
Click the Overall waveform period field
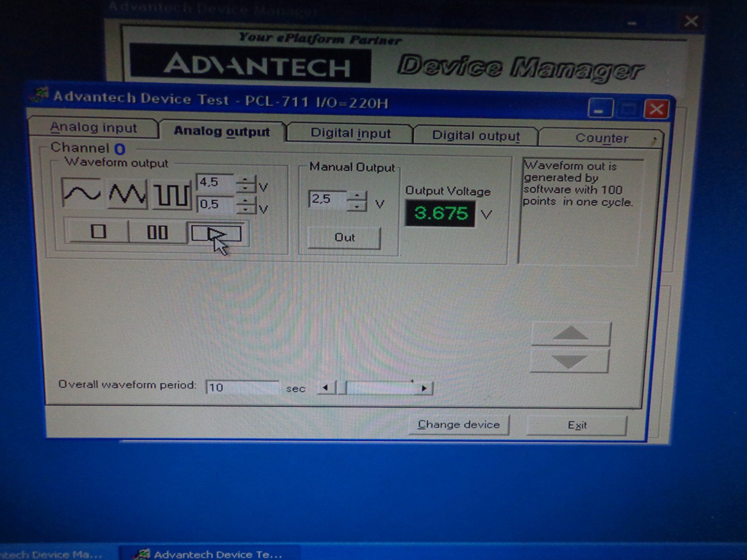pyautogui.click(x=243, y=387)
